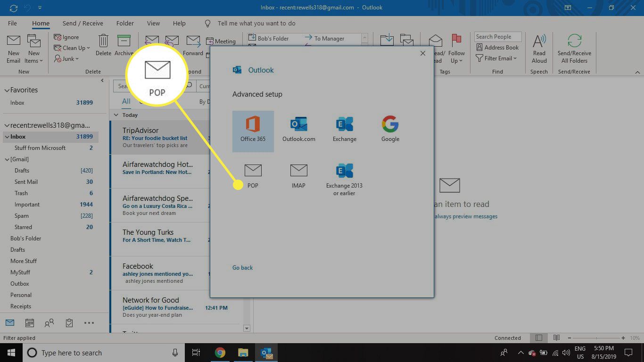Image resolution: width=644 pixels, height=362 pixels.
Task: Apply To Manager quick step
Action: pos(324,38)
